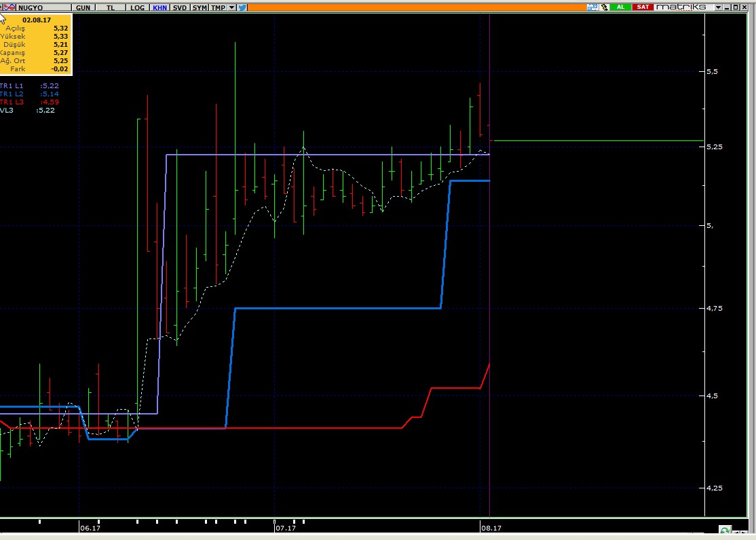Click the 4,5 price axis label
The height and width of the screenshot is (540, 756).
(x=712, y=396)
